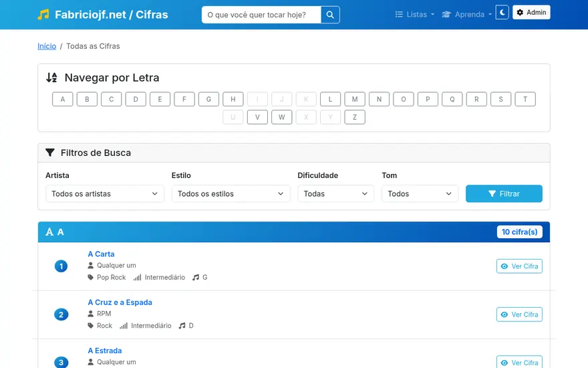
Task: Jump to letter C songs
Action: [112, 99]
